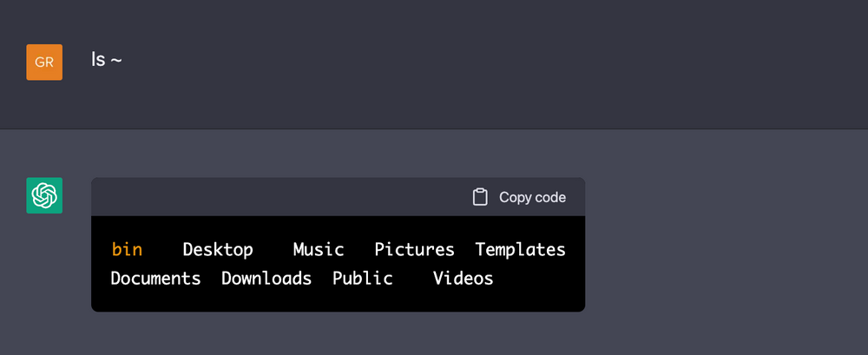Click the 'Desktop' folder name in output
Screen dimensions: 868x355
pyautogui.click(x=218, y=249)
